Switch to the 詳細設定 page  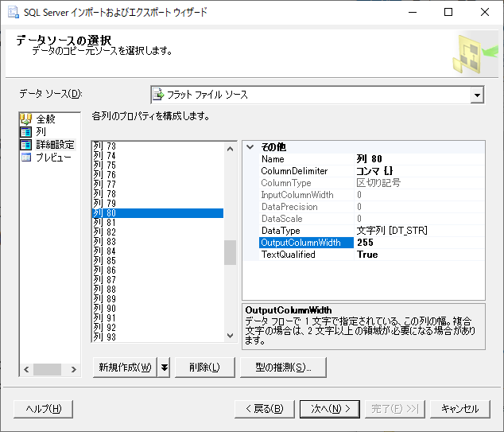pyautogui.click(x=55, y=145)
